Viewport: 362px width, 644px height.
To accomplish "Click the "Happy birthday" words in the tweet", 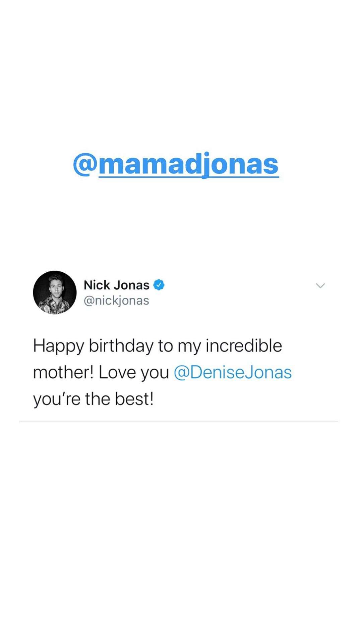I will (x=93, y=346).
